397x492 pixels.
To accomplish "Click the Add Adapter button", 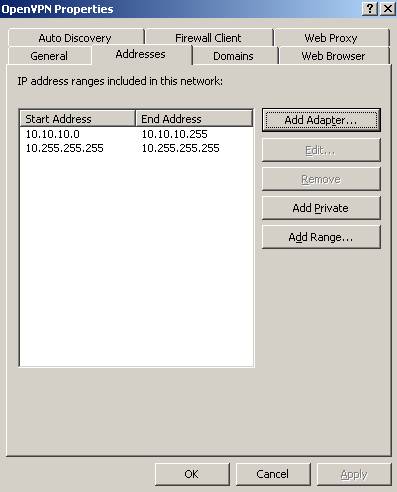I will (x=321, y=120).
